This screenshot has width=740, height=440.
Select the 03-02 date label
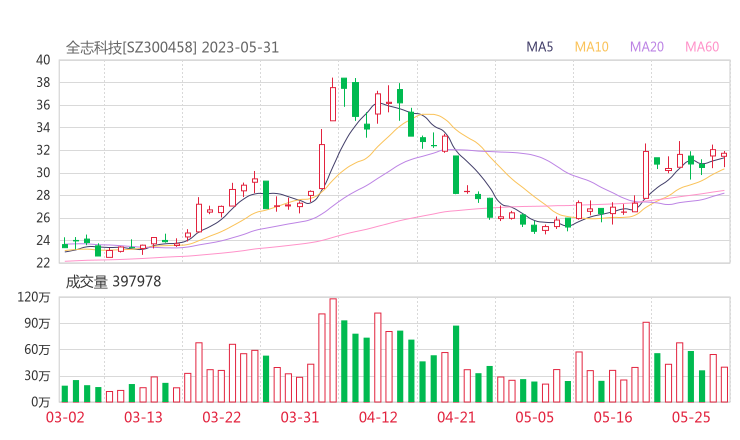click(x=65, y=417)
